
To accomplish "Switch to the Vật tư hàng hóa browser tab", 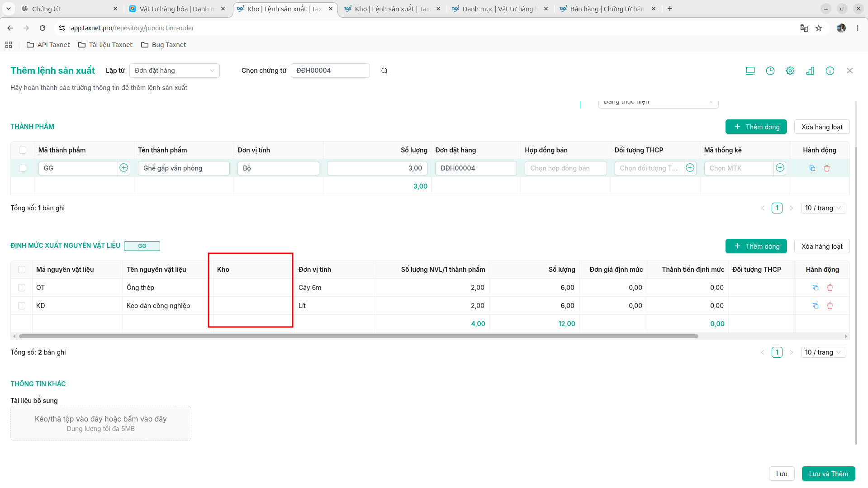I will click(177, 9).
